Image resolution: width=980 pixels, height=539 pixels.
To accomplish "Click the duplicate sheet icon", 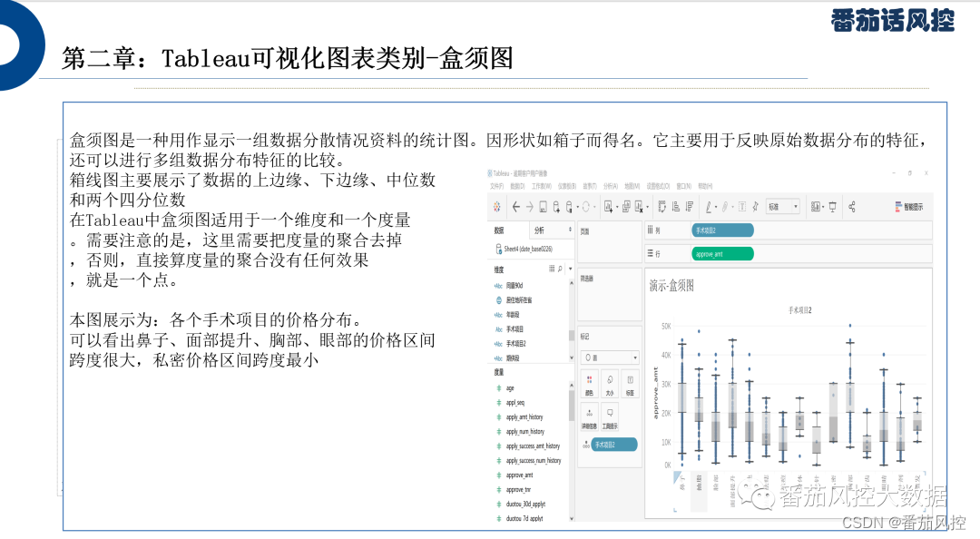I will pos(626,206).
